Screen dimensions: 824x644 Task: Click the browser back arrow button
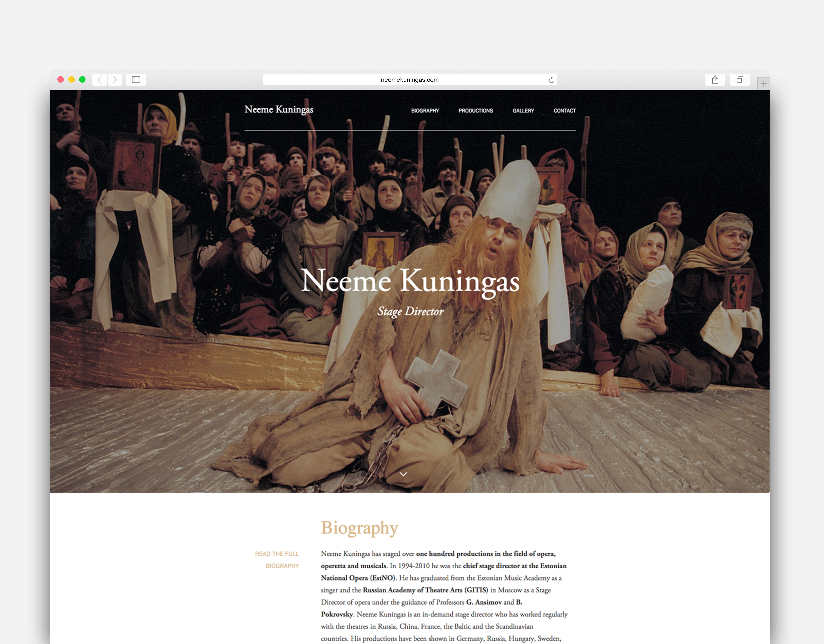tap(100, 80)
